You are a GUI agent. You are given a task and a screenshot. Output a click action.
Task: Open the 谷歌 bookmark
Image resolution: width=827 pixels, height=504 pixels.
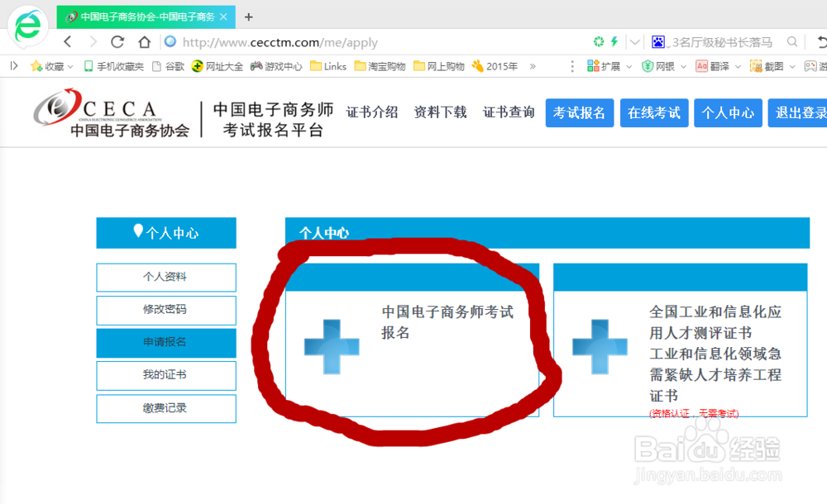[x=168, y=66]
